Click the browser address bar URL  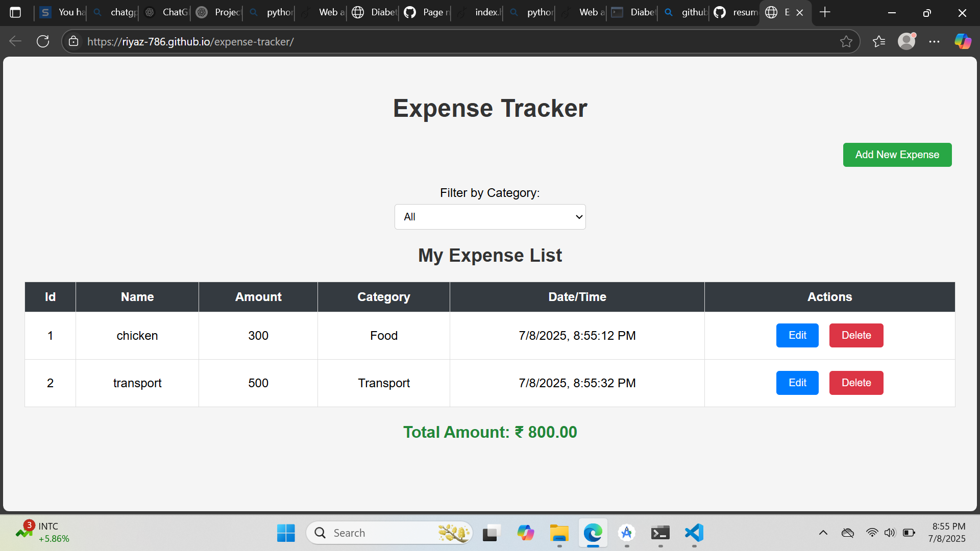tap(190, 41)
